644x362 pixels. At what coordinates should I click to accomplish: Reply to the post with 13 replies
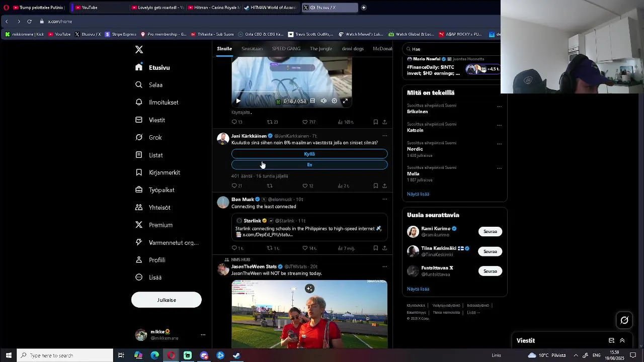coord(237,122)
